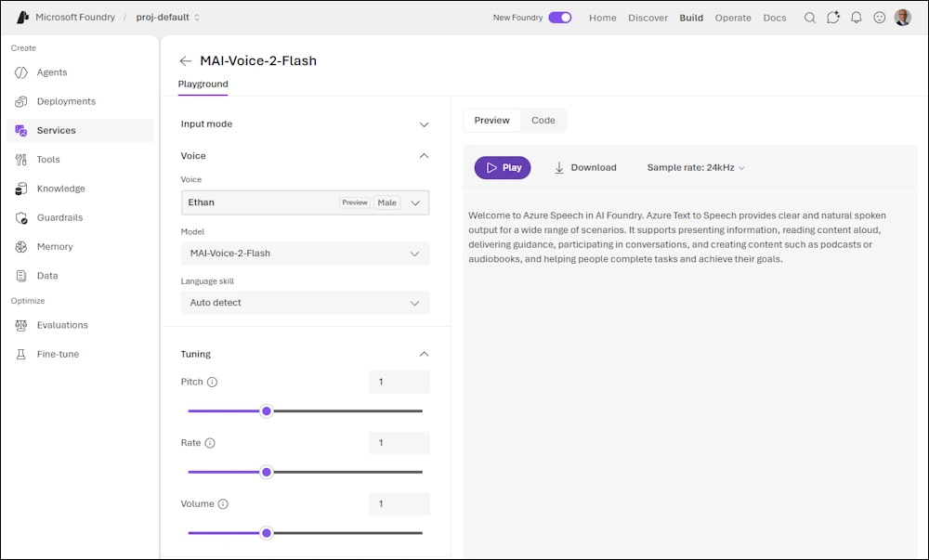
Task: Open Knowledge in the sidebar
Action: point(80,189)
